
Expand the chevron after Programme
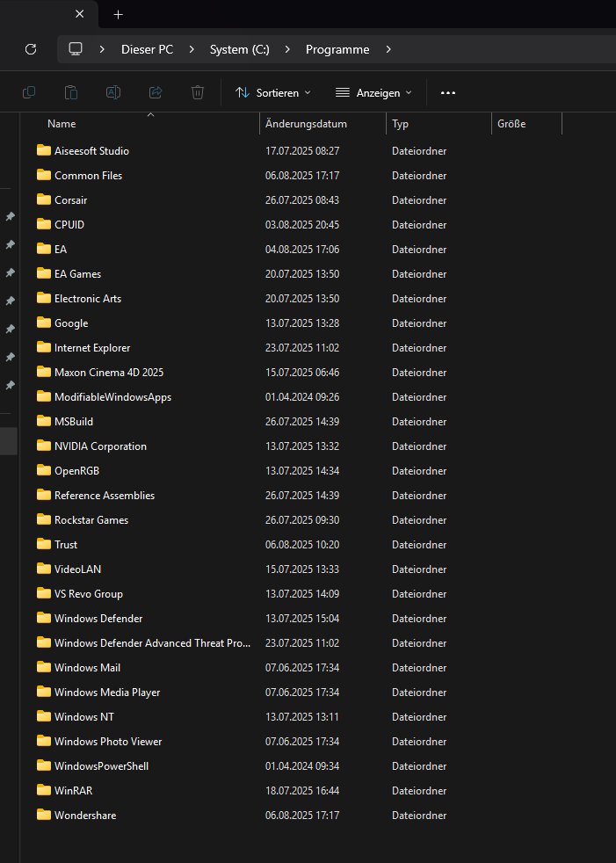point(388,49)
